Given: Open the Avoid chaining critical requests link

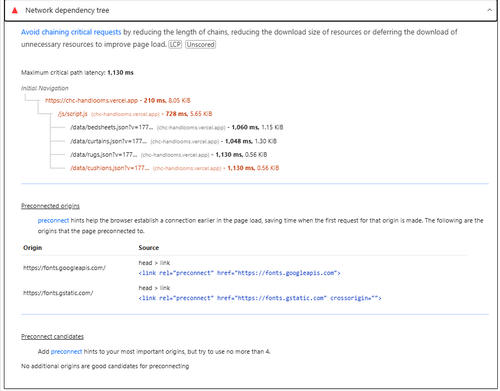Looking at the screenshot, I should click(71, 32).
